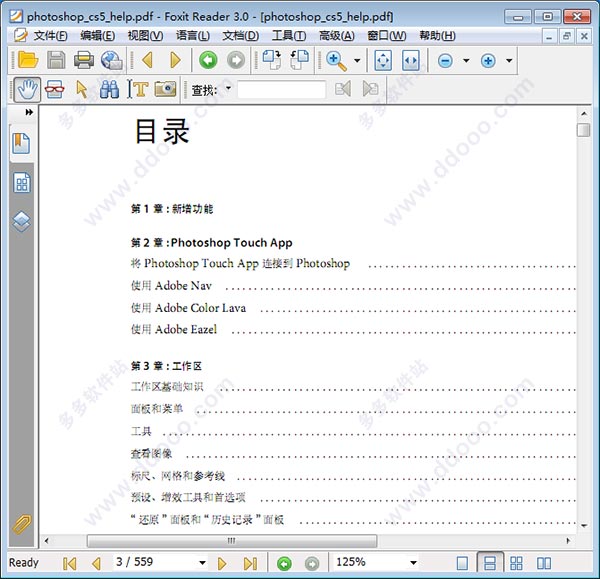The width and height of the screenshot is (600, 579).
Task: Click the vertical scrollbar thumb
Action: pos(583,130)
